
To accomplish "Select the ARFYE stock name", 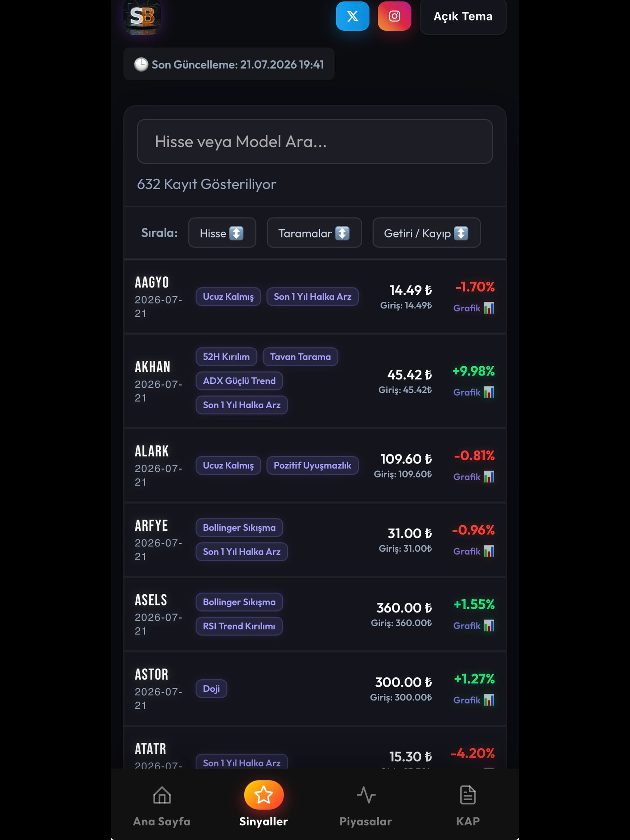I will pos(151,525).
